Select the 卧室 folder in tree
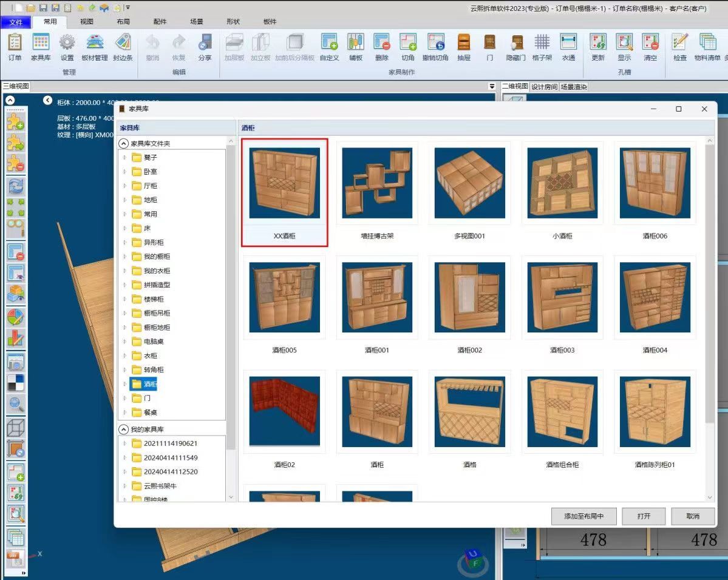728x580 pixels. [150, 172]
